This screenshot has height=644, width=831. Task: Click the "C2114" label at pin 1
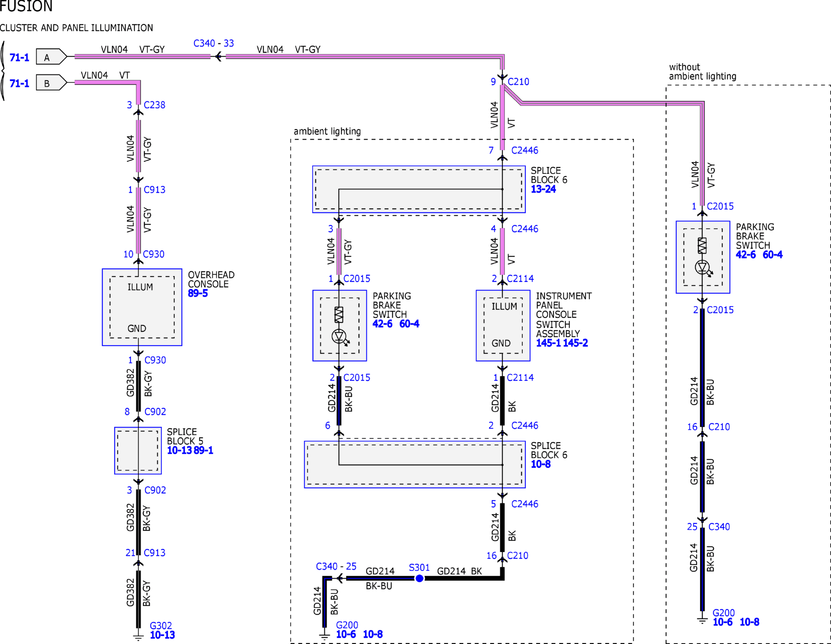pyautogui.click(x=520, y=377)
